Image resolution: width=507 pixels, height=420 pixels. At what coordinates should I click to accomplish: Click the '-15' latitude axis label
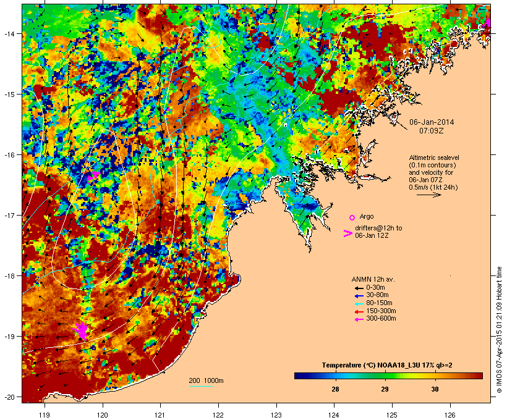9,94
